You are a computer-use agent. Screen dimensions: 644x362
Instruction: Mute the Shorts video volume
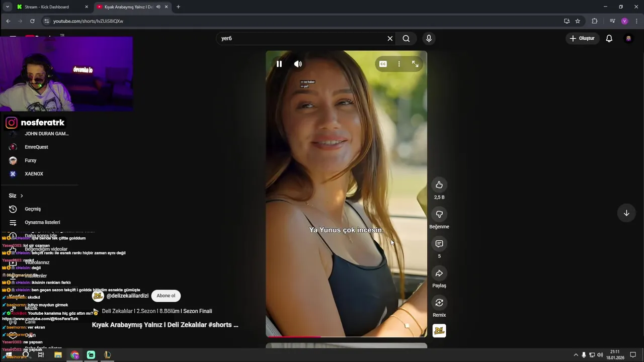(x=298, y=64)
